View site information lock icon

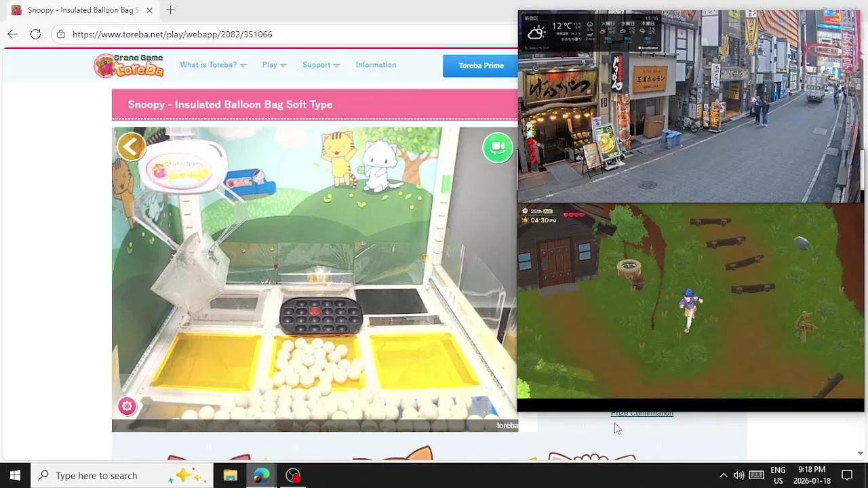tap(61, 34)
